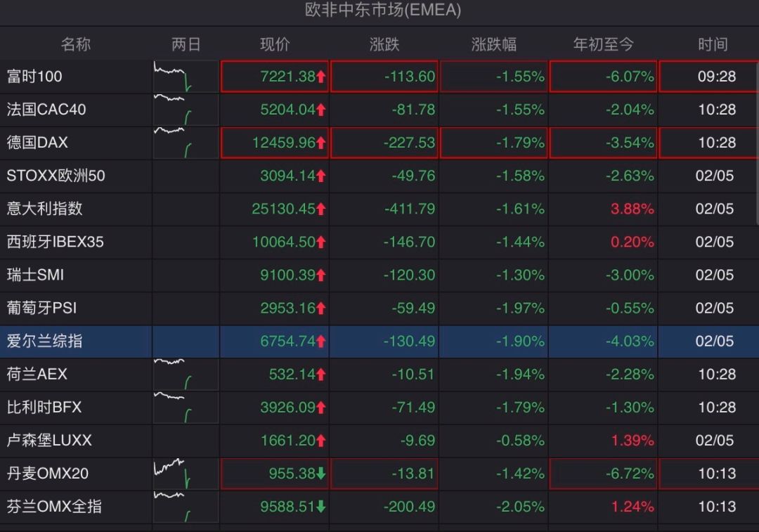This screenshot has width=759, height=532.
Task: Open the 法国CAC40 two-day sparkline chart
Action: coord(186,110)
